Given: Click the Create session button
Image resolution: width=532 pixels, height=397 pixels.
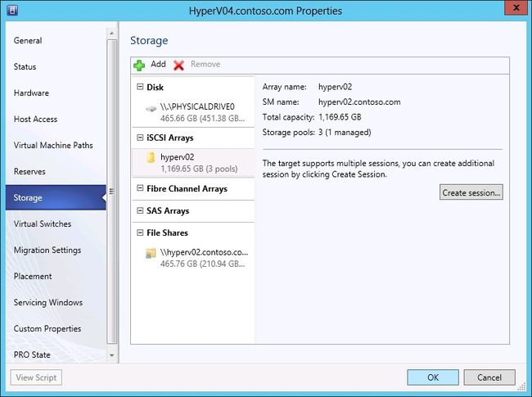Looking at the screenshot, I should (471, 192).
